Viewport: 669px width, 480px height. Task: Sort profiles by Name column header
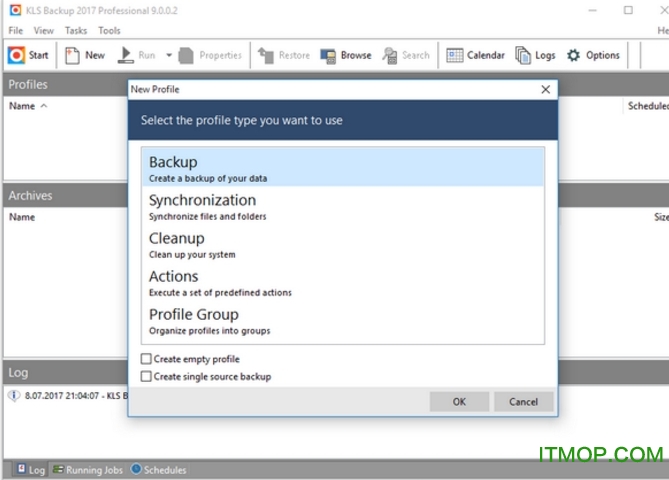pyautogui.click(x=22, y=106)
